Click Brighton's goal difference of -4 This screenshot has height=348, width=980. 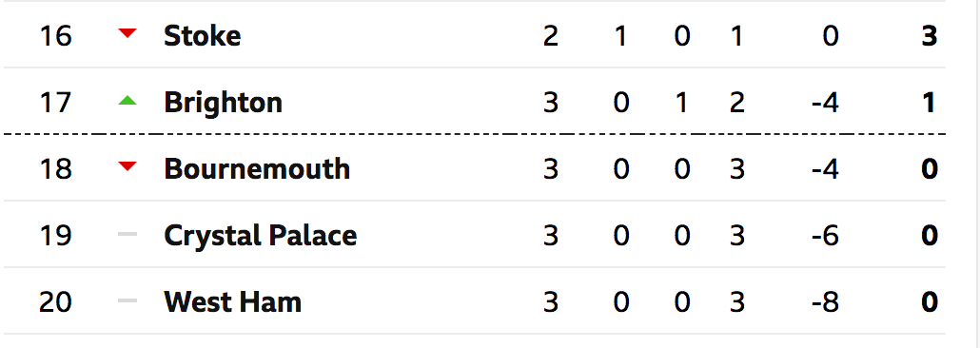pyautogui.click(x=825, y=103)
